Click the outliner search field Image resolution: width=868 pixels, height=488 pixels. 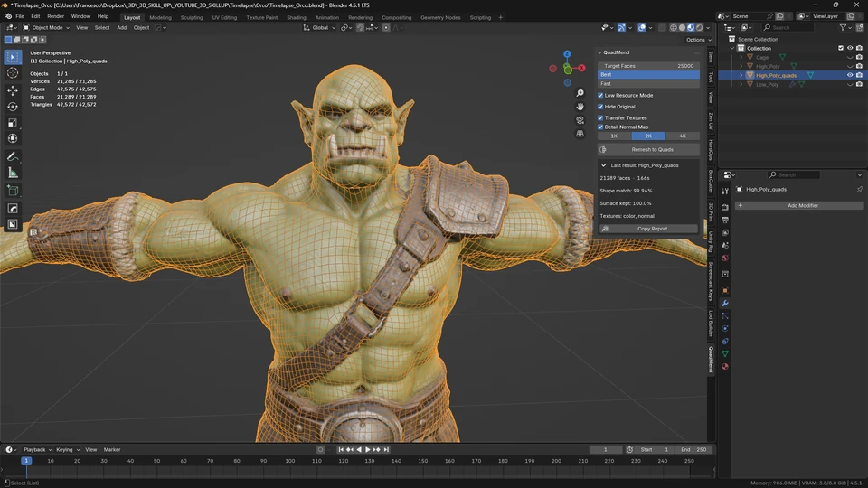[788, 28]
